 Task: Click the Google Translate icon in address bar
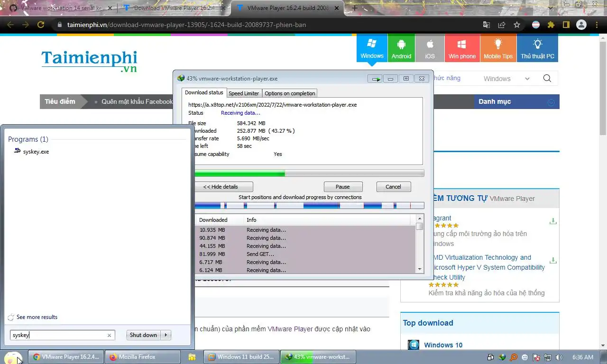[487, 25]
